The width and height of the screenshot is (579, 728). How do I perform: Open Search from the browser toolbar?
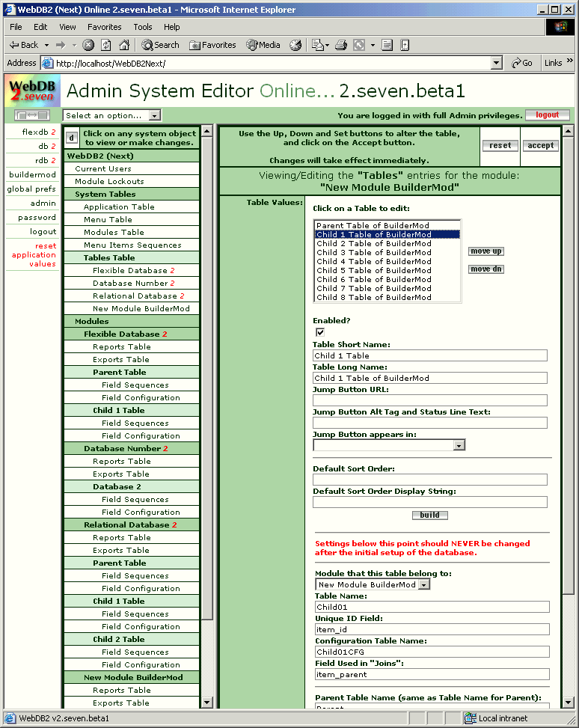(x=161, y=45)
